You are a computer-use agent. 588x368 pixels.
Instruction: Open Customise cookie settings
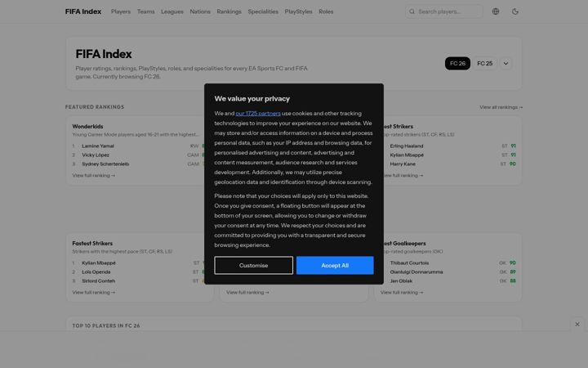tap(253, 266)
